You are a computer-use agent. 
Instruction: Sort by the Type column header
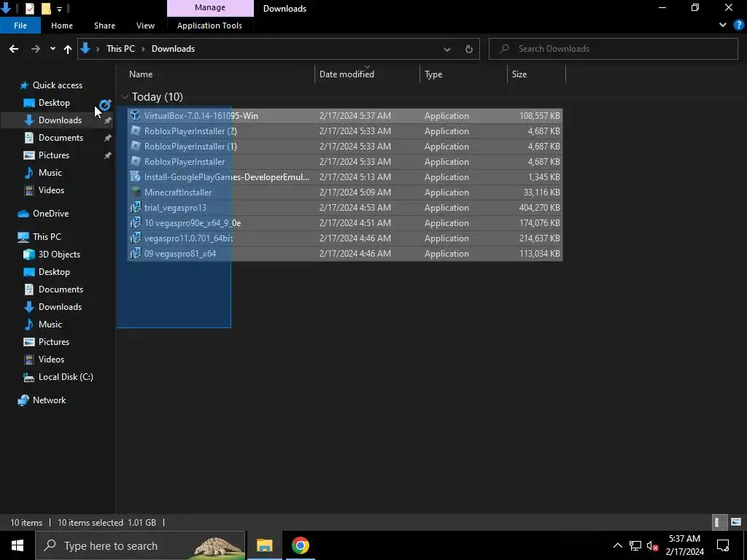pos(463,74)
